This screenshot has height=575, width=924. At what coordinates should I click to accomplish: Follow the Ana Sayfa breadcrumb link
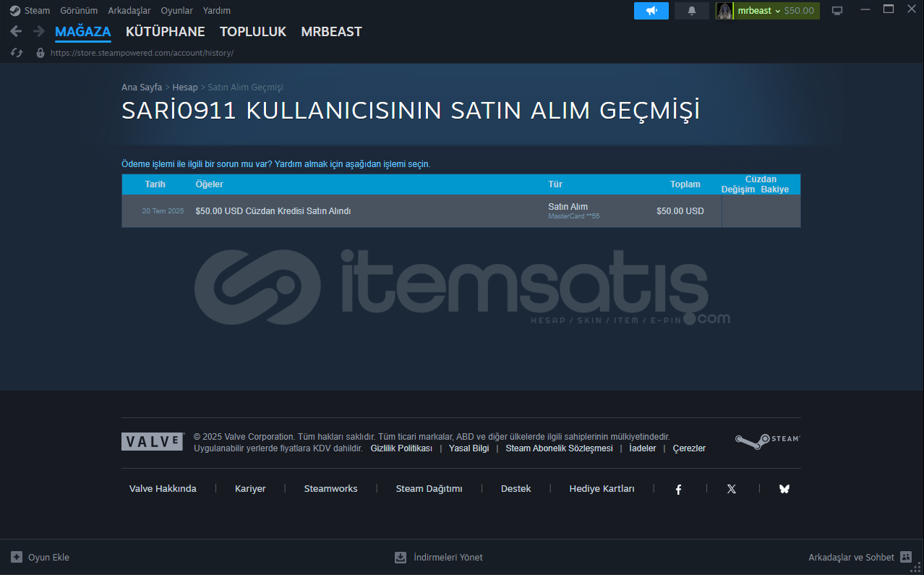142,88
